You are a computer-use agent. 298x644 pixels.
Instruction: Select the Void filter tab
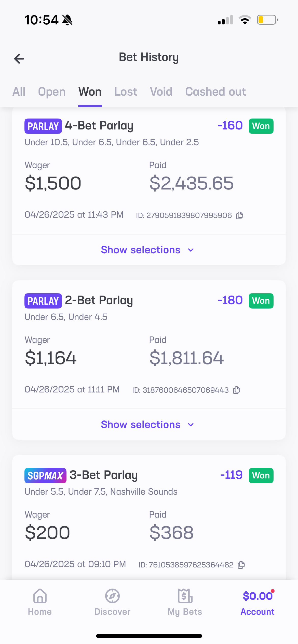[x=161, y=92]
